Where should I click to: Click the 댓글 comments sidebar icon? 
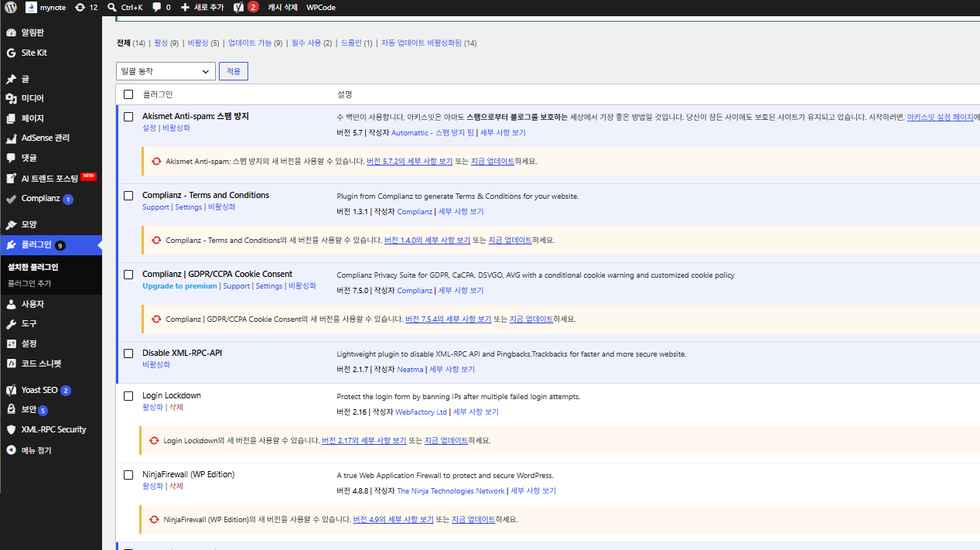click(x=11, y=158)
